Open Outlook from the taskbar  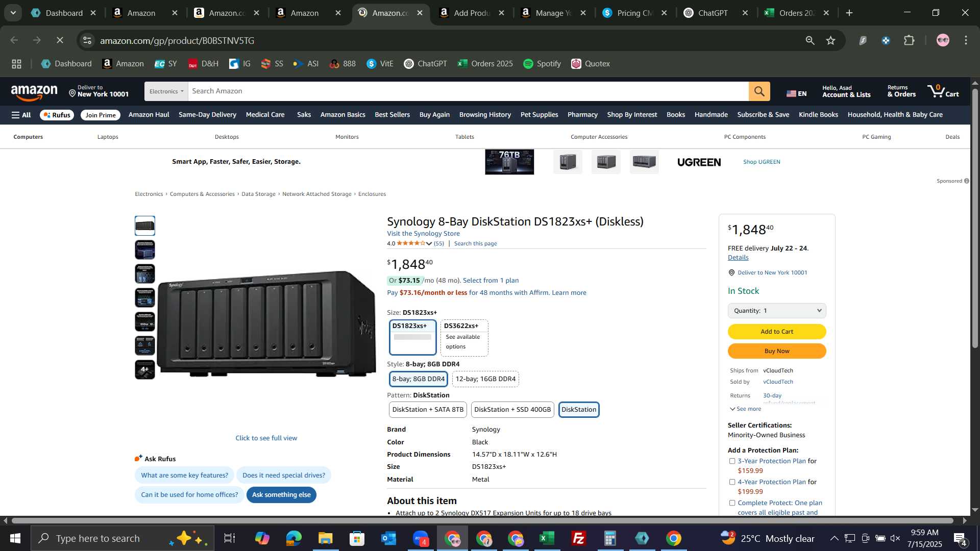tap(388, 538)
